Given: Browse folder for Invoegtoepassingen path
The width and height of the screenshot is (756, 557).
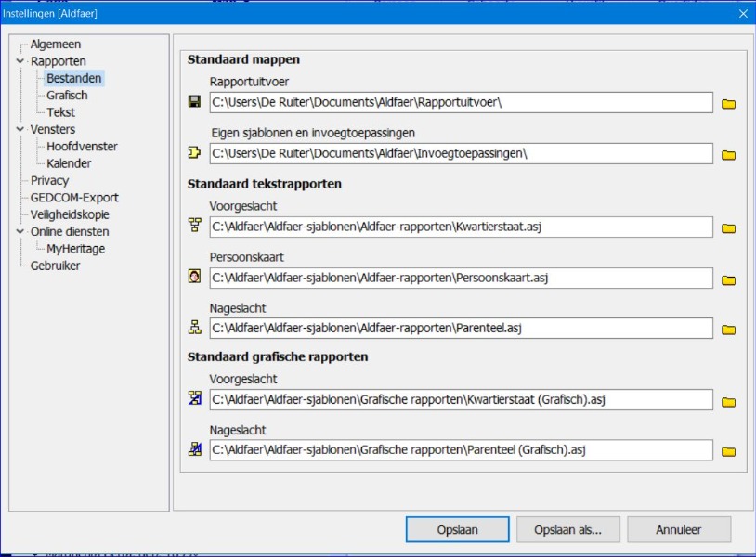Looking at the screenshot, I should (729, 154).
